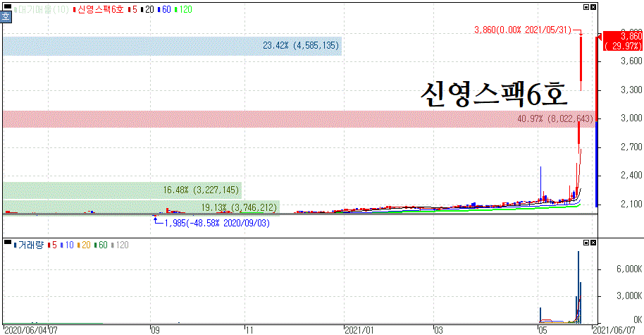644x335 pixels.
Task: Select the volume 20-day average legend
Action: click(x=84, y=245)
